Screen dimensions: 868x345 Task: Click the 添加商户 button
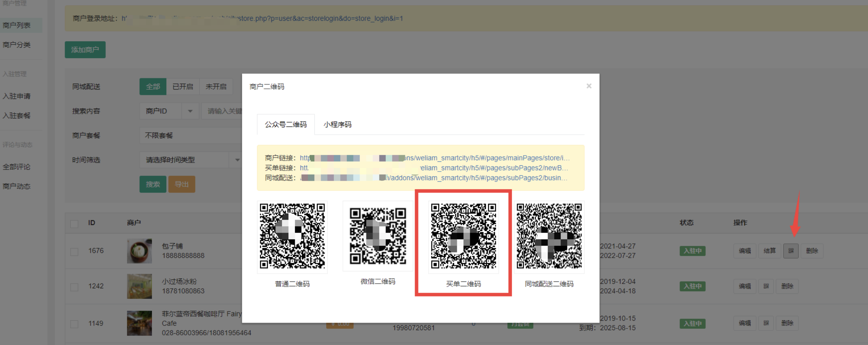coord(85,50)
